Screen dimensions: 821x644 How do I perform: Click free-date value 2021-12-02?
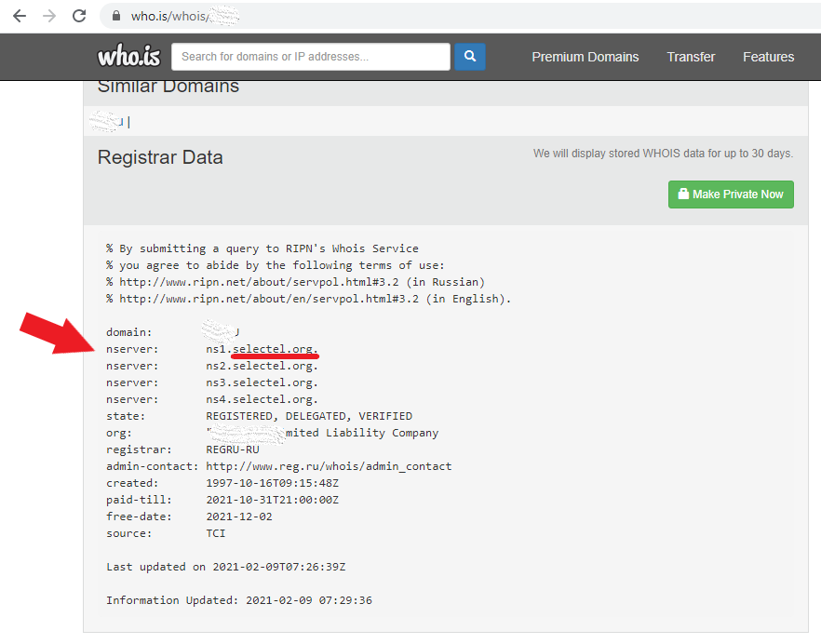(x=239, y=517)
